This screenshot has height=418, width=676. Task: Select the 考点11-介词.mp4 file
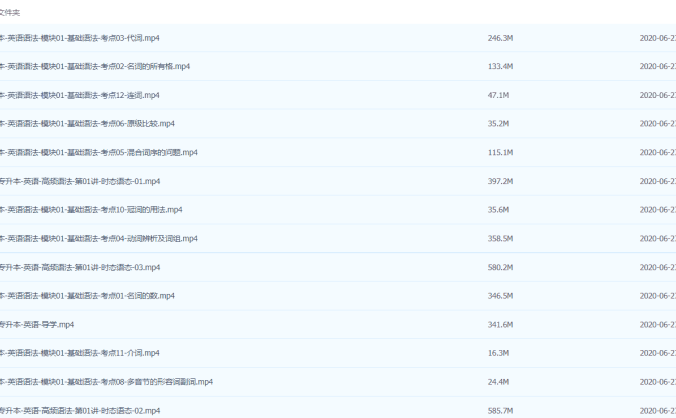point(80,353)
